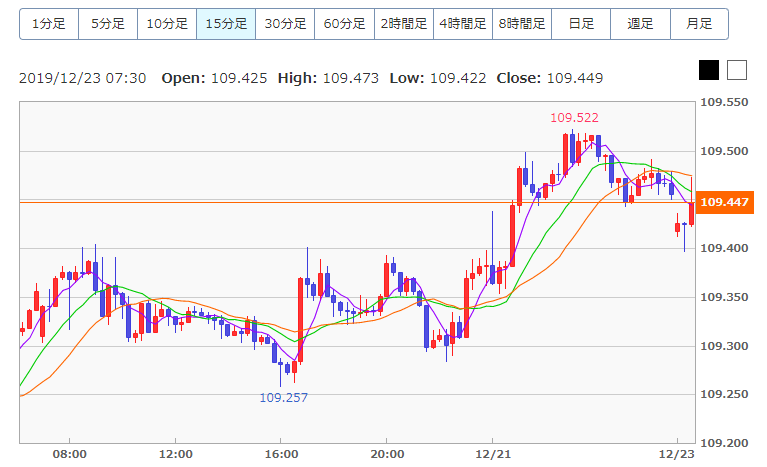Click the 16:00 time axis label

click(281, 454)
